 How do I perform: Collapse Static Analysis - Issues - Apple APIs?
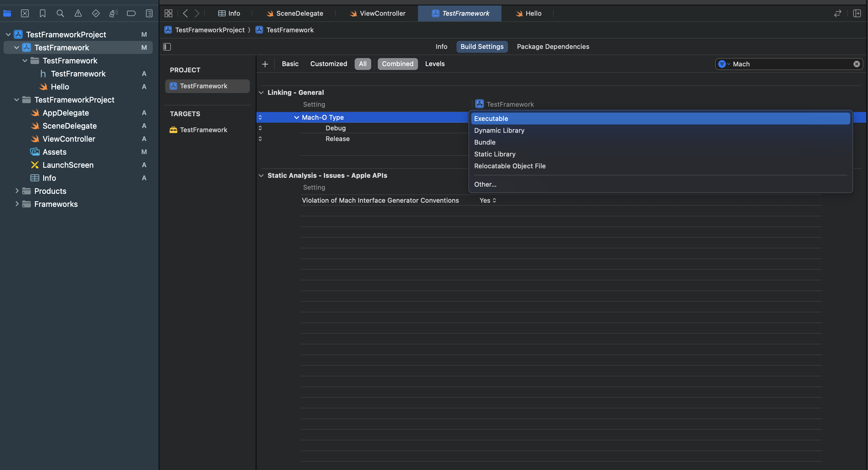(x=261, y=175)
